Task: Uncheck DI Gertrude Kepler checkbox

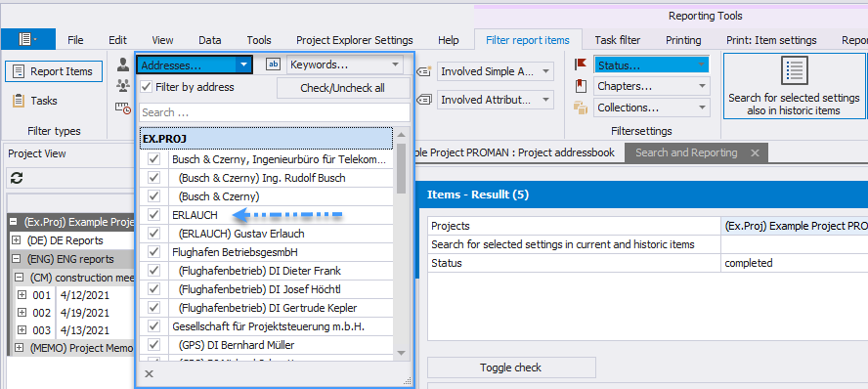Action: tap(154, 308)
